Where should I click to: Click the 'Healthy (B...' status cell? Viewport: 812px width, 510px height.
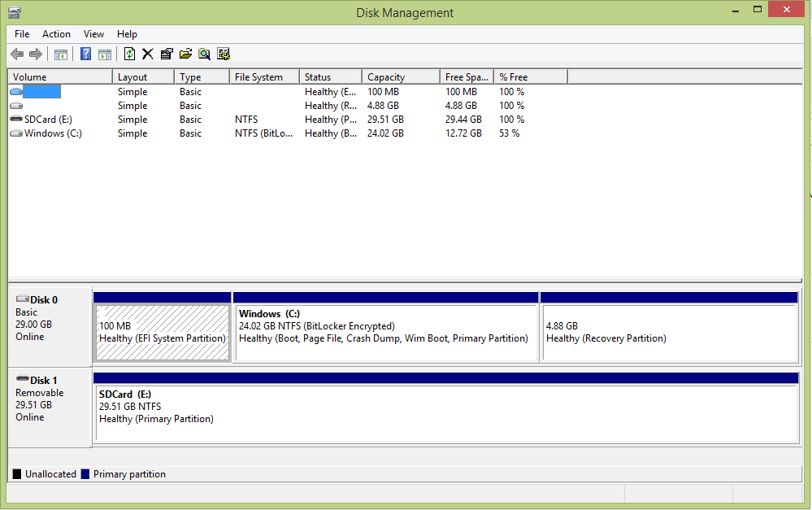[330, 133]
